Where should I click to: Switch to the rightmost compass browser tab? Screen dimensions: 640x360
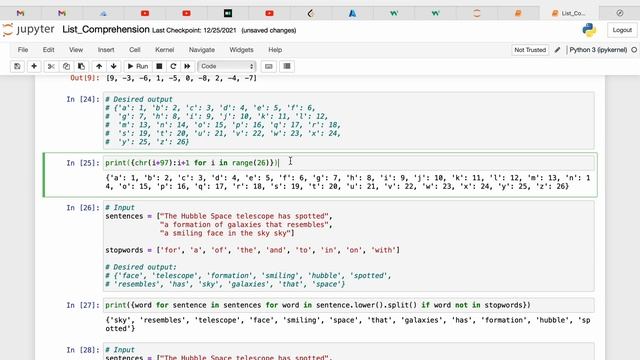tap(620, 13)
